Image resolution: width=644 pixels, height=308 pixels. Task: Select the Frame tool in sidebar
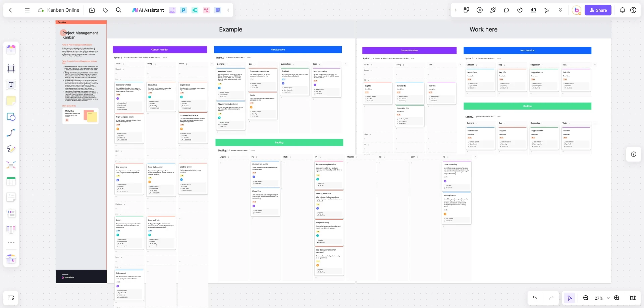[x=11, y=68]
